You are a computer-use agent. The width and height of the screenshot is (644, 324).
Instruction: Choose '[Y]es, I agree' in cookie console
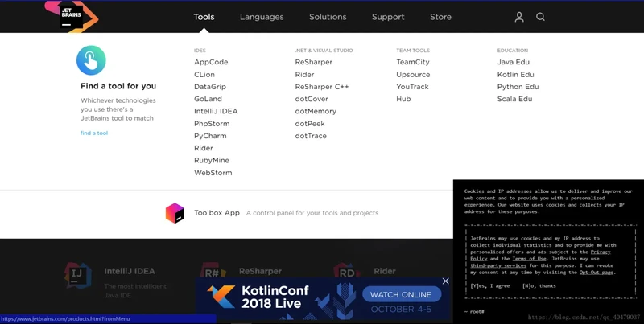click(490, 285)
